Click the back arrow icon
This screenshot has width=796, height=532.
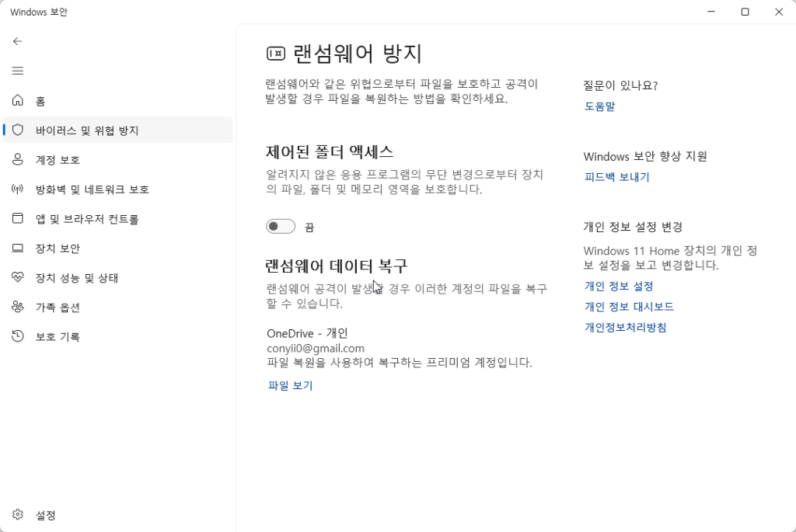click(x=18, y=41)
